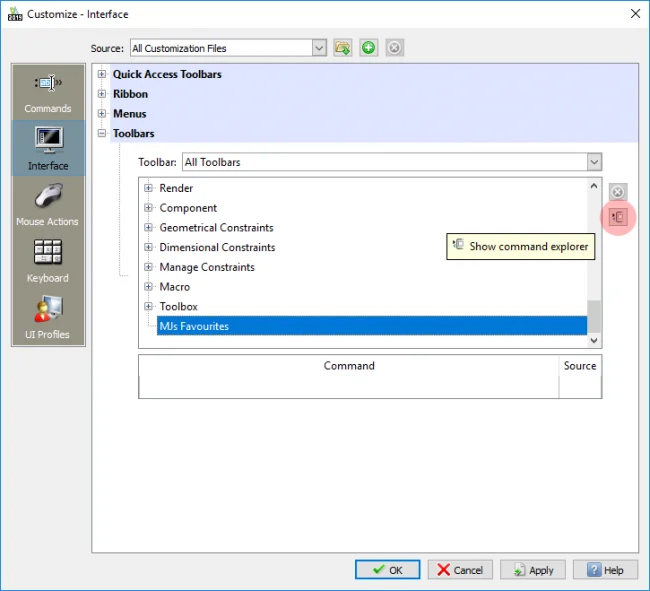Select the MJs Favourites toolbar entry
The image size is (650, 591).
[194, 326]
